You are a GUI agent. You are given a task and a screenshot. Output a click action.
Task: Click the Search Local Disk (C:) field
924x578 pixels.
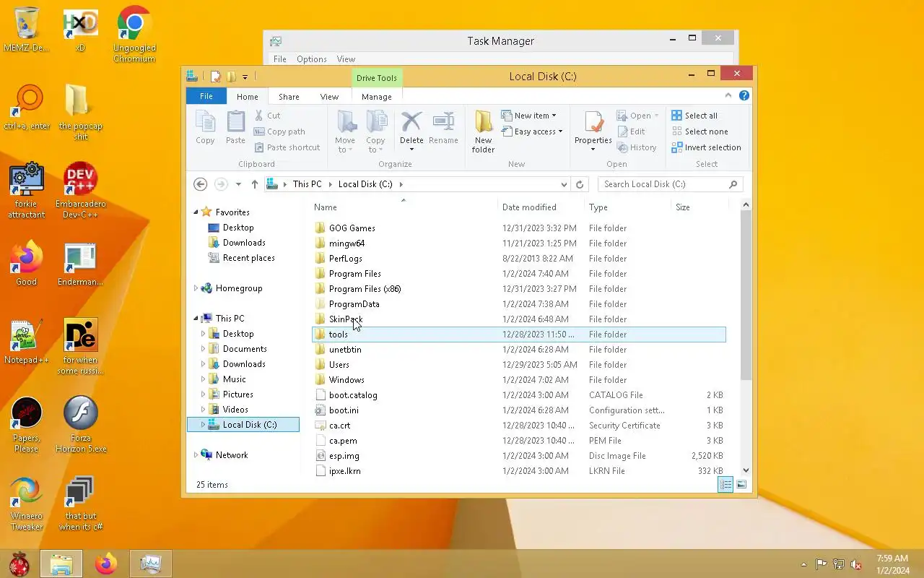pyautogui.click(x=669, y=184)
